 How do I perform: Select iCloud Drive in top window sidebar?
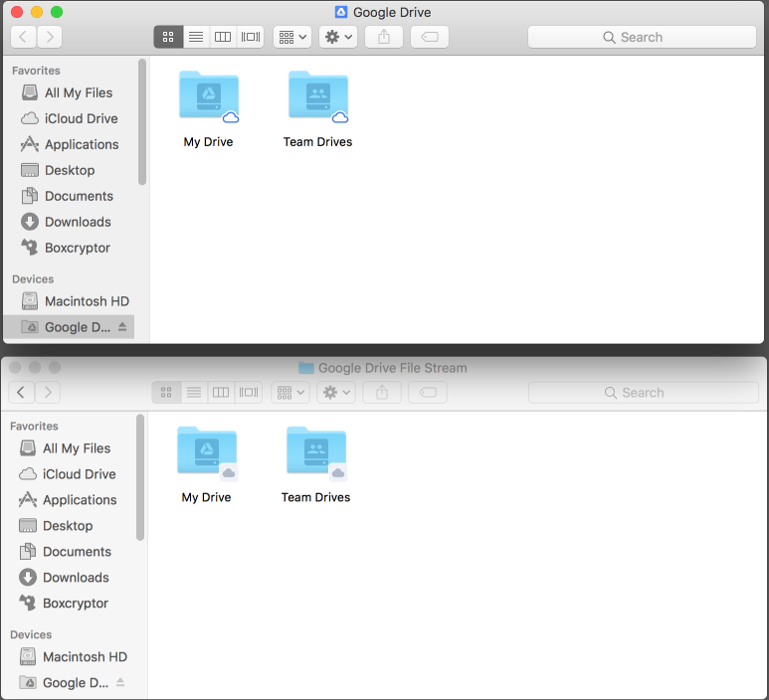pyautogui.click(x=69, y=118)
